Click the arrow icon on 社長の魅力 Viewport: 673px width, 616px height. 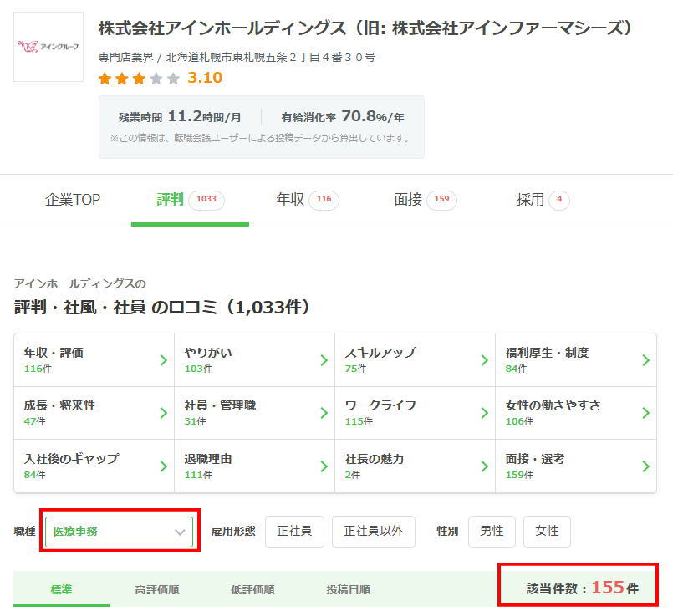pyautogui.click(x=485, y=466)
